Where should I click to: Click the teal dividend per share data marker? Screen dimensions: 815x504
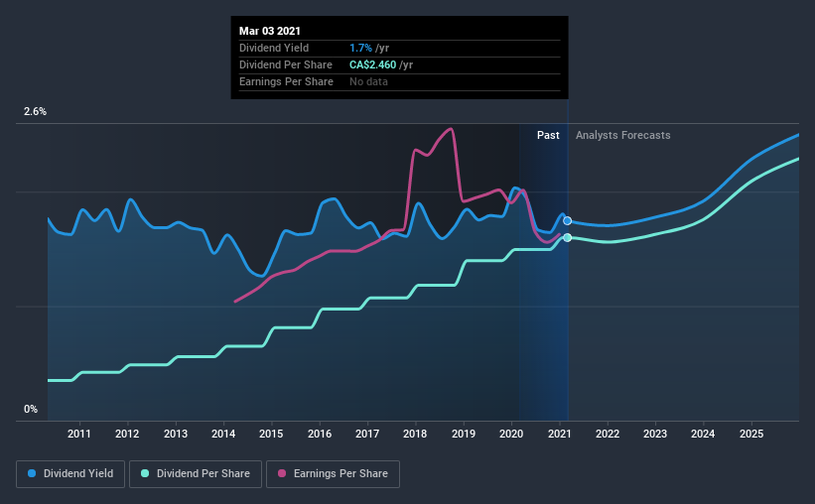[x=568, y=237]
